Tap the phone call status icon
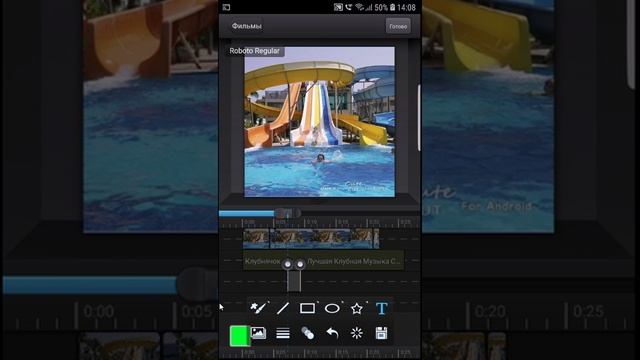Screen dimensions: 640x360 pyautogui.click(x=349, y=7)
